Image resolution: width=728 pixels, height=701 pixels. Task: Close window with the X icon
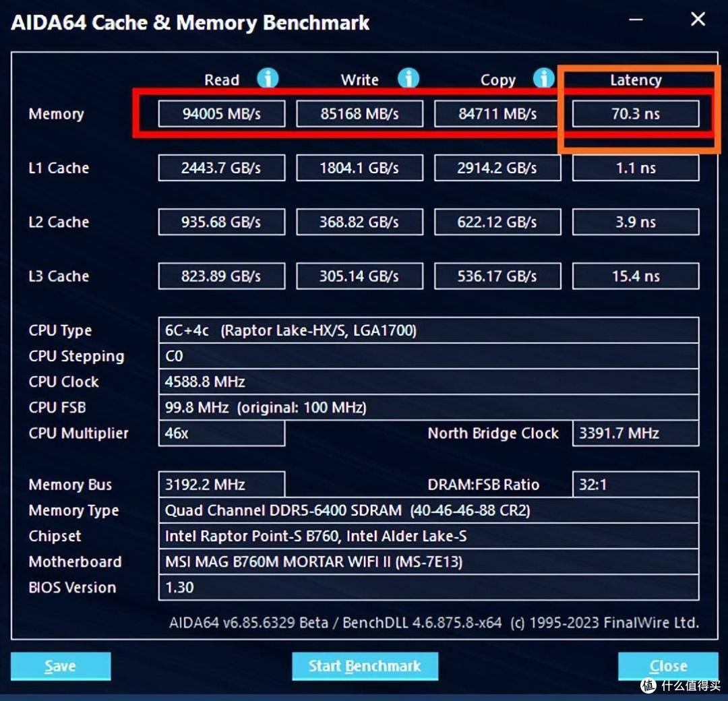pos(698,19)
